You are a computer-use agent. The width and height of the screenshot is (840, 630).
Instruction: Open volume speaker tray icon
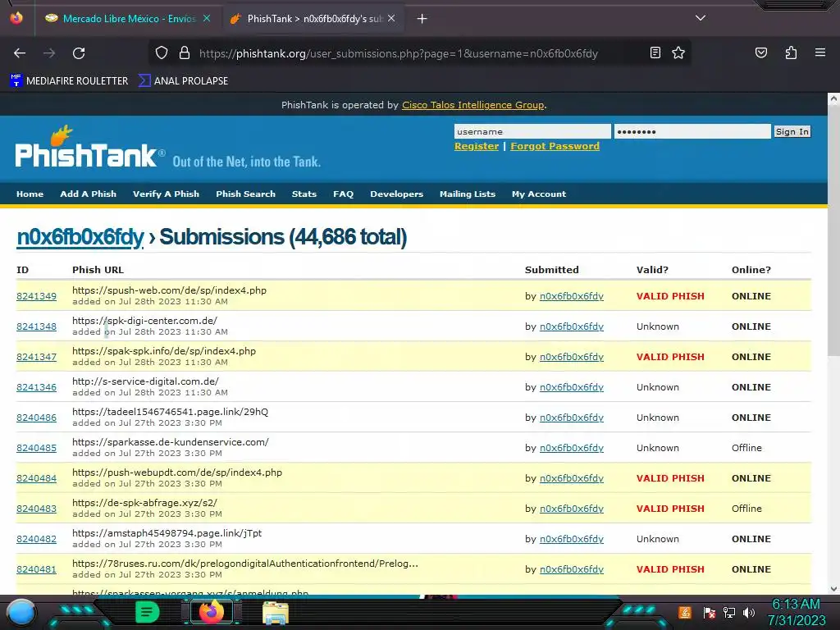748,613
